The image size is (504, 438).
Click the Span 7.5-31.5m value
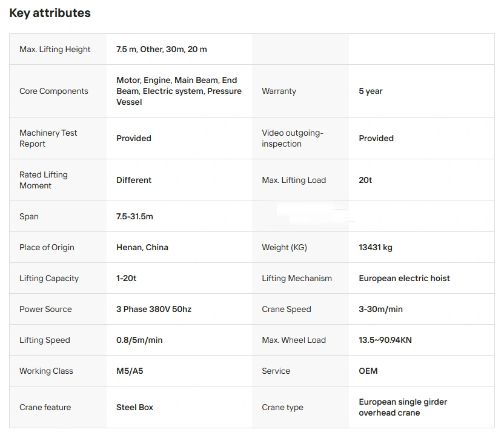(134, 216)
